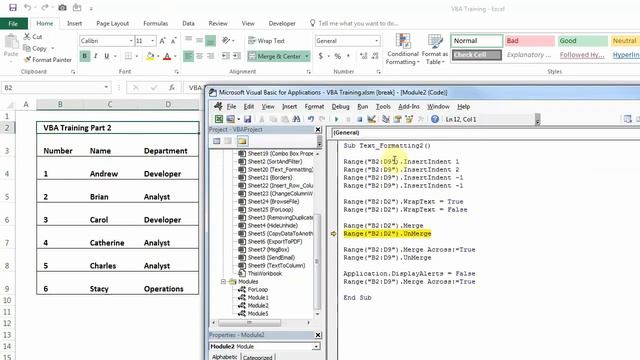
Task: Click the Percent Style icon
Action: 338,56
